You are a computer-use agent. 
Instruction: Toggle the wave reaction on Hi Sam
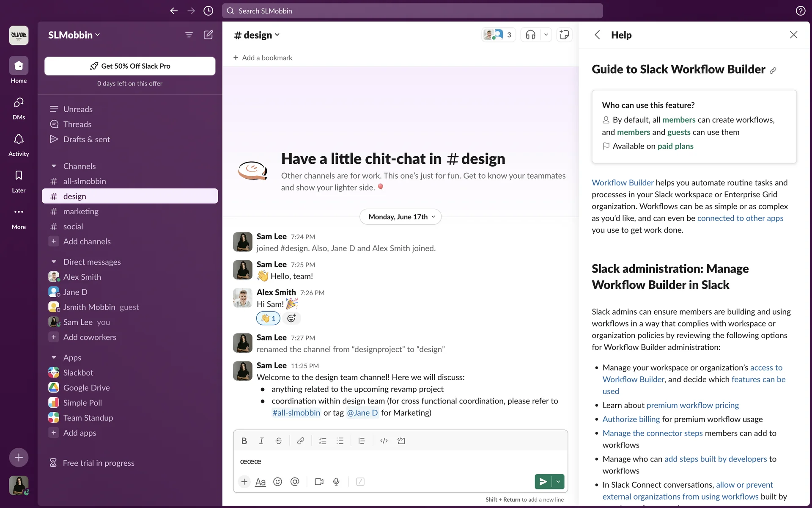click(x=268, y=318)
